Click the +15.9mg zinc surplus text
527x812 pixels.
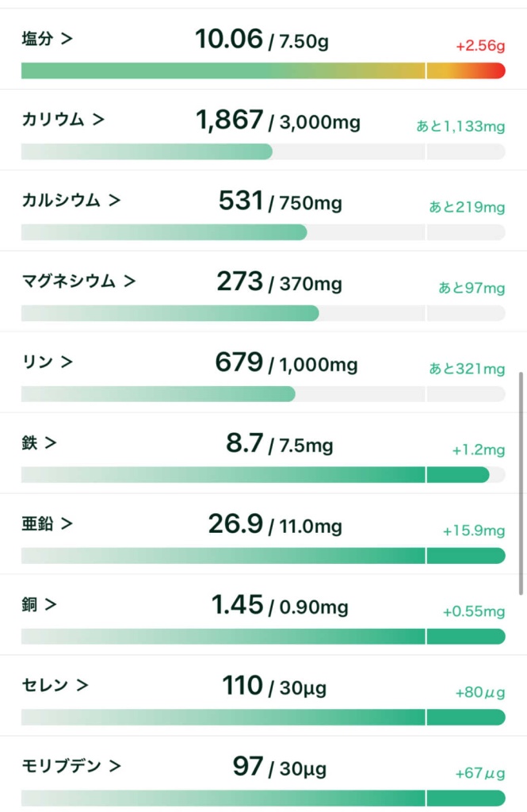pyautogui.click(x=473, y=530)
